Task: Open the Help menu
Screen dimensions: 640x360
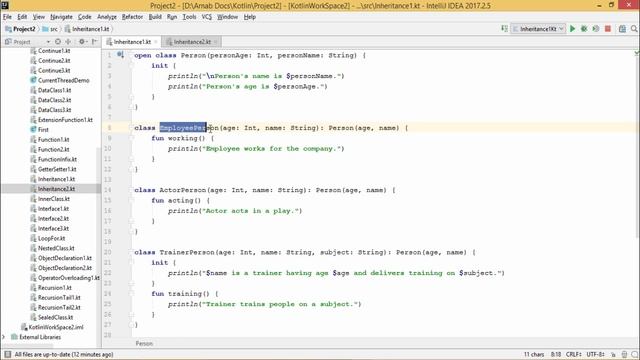Action: coord(250,17)
